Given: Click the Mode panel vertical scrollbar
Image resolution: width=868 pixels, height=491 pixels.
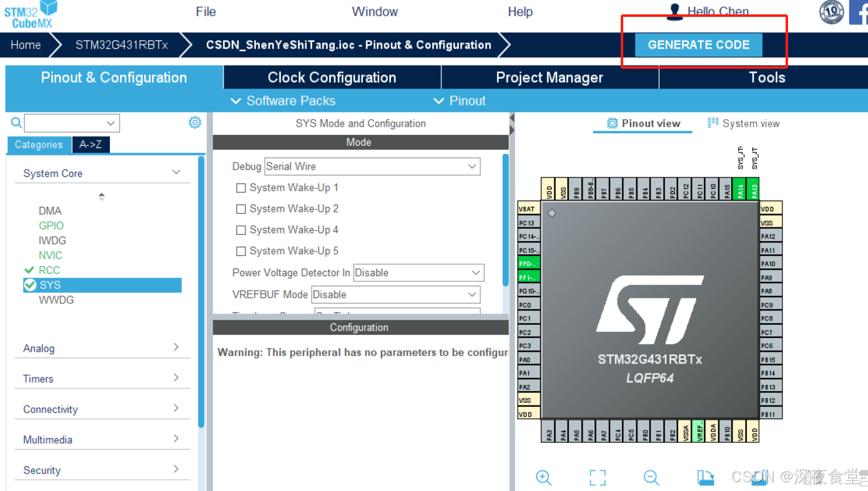Looking at the screenshot, I should [x=505, y=220].
